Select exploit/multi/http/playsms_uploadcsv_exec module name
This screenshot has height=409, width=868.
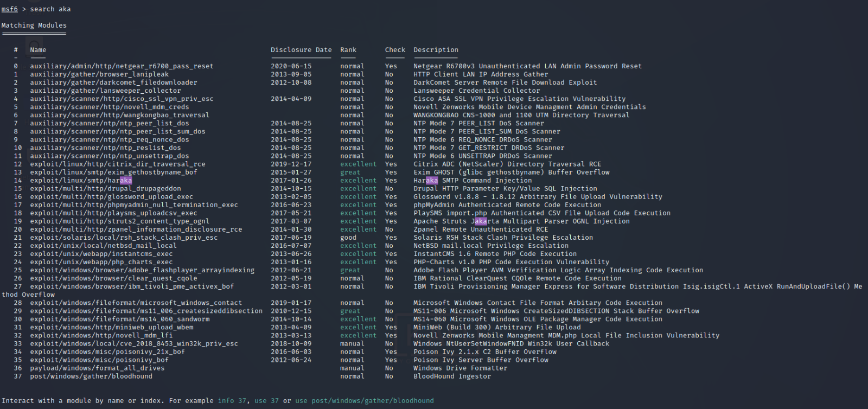click(113, 213)
